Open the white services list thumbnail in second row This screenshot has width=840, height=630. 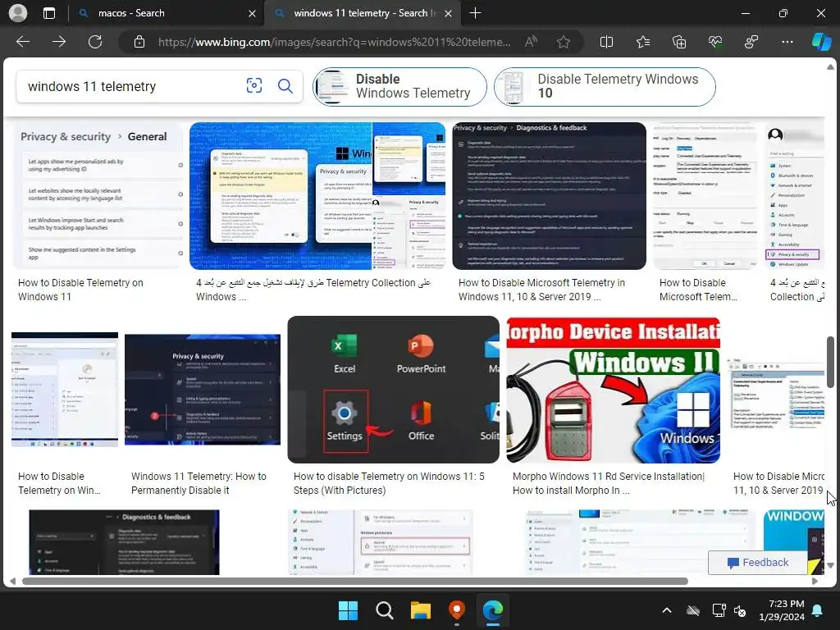point(778,392)
